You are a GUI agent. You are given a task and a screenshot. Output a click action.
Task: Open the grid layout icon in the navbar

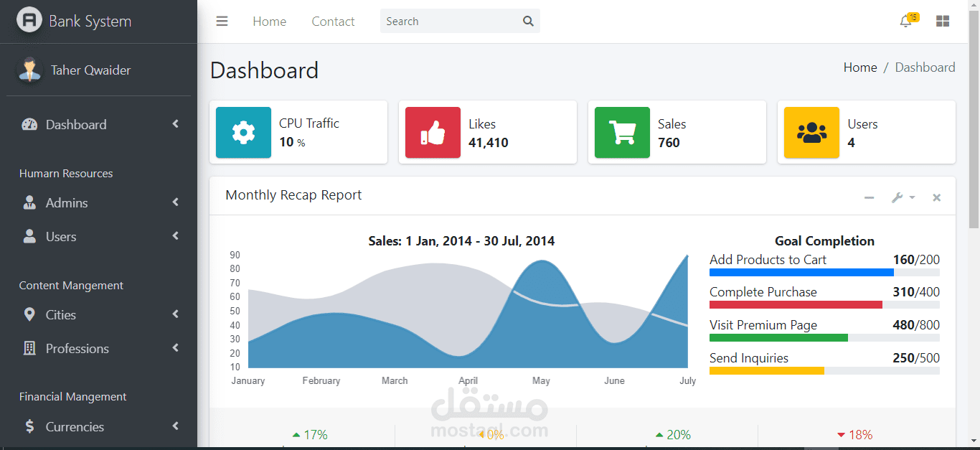pos(943,22)
